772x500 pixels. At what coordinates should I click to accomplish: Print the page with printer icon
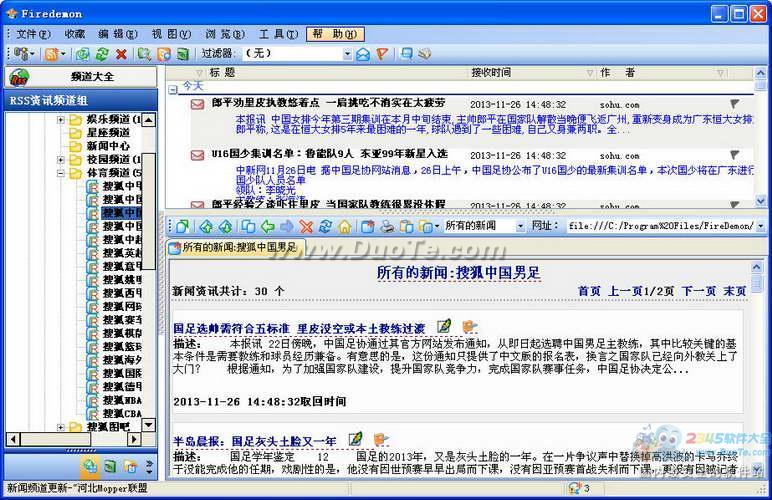[x=388, y=226]
